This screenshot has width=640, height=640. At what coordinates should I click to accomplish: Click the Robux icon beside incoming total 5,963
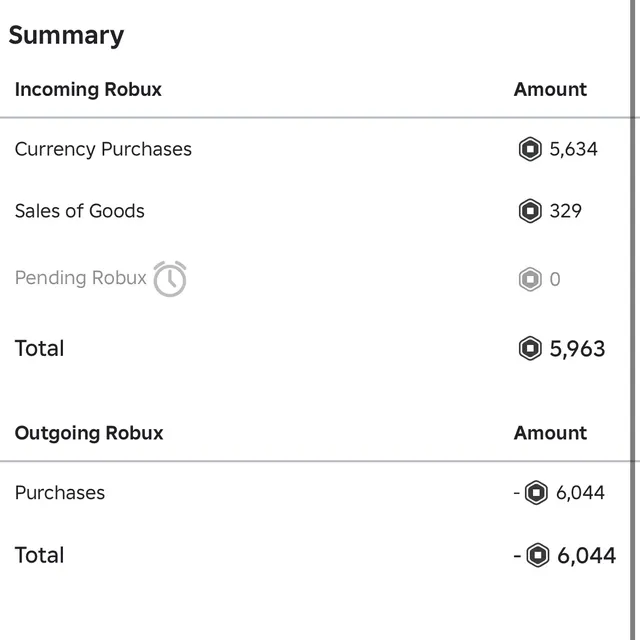(x=530, y=348)
